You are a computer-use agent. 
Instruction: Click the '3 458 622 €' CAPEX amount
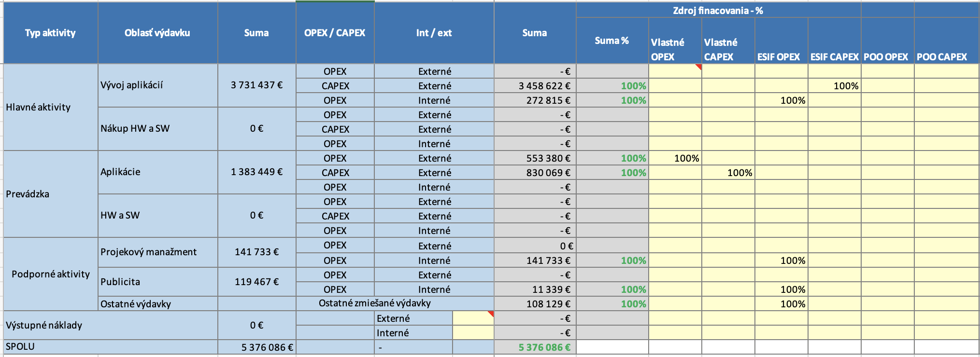535,86
